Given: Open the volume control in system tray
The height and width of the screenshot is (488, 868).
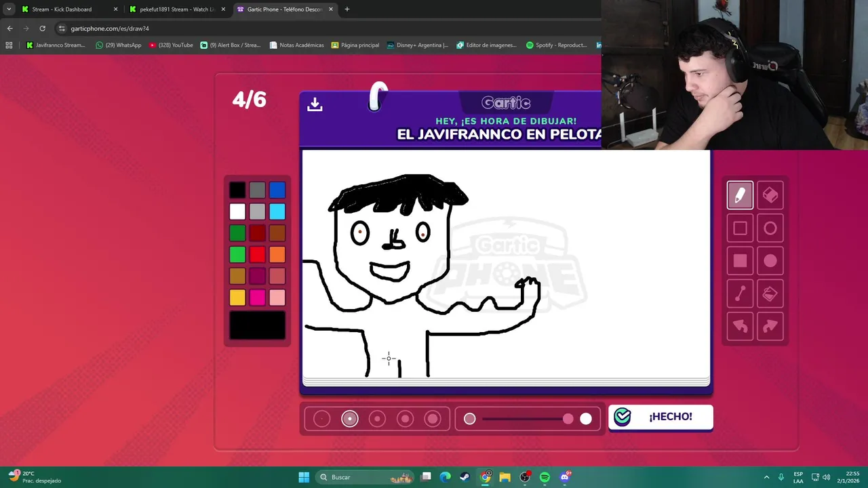Looking at the screenshot, I should point(826,477).
